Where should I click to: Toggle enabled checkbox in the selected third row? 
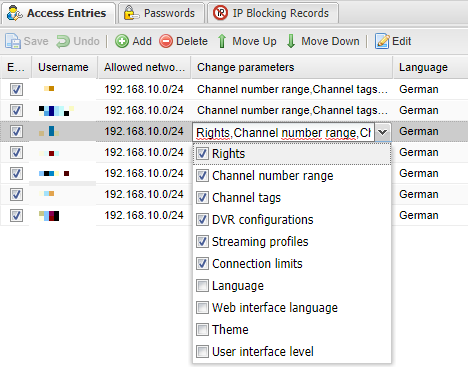click(x=16, y=131)
